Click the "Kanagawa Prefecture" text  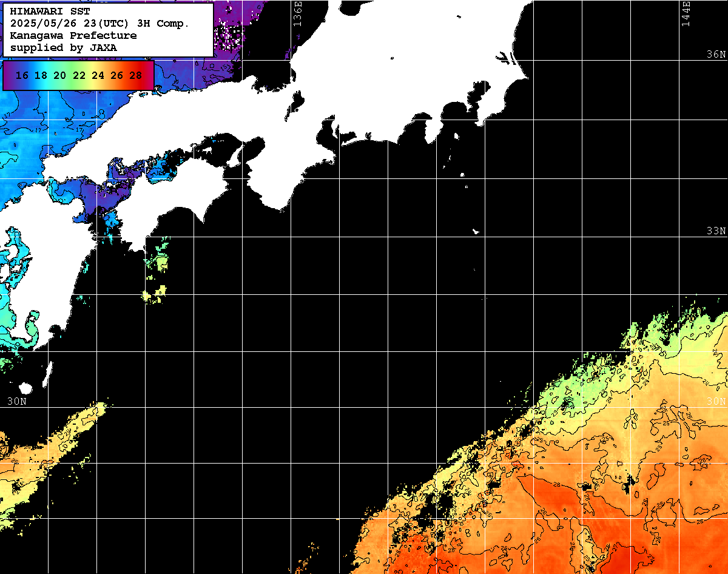pos(73,35)
